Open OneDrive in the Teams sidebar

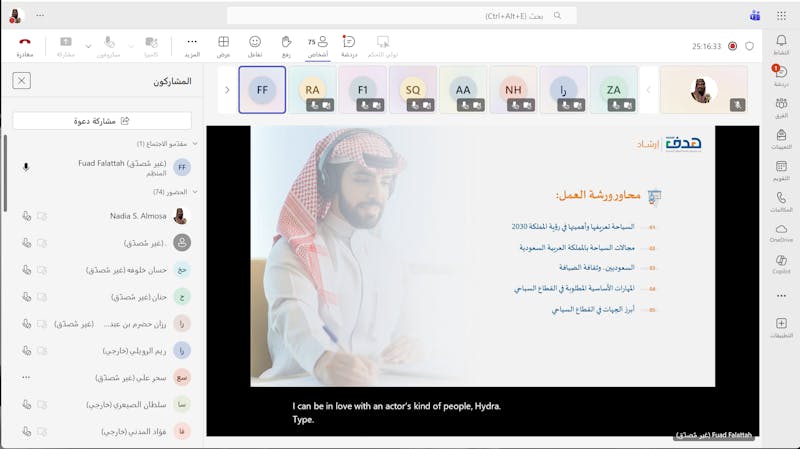[781, 233]
